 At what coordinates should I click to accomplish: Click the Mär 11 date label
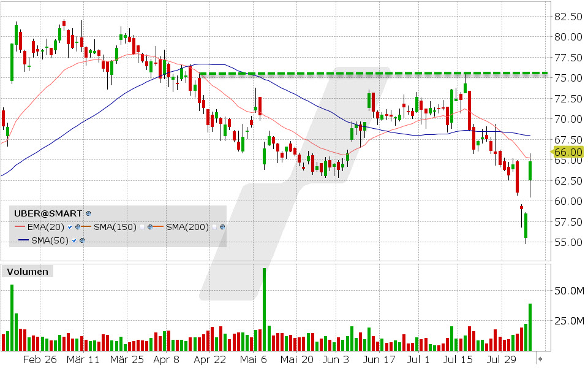83,359
